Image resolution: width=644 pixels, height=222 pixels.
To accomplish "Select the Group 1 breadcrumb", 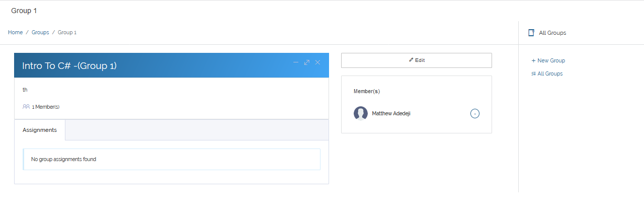I will [x=67, y=32].
